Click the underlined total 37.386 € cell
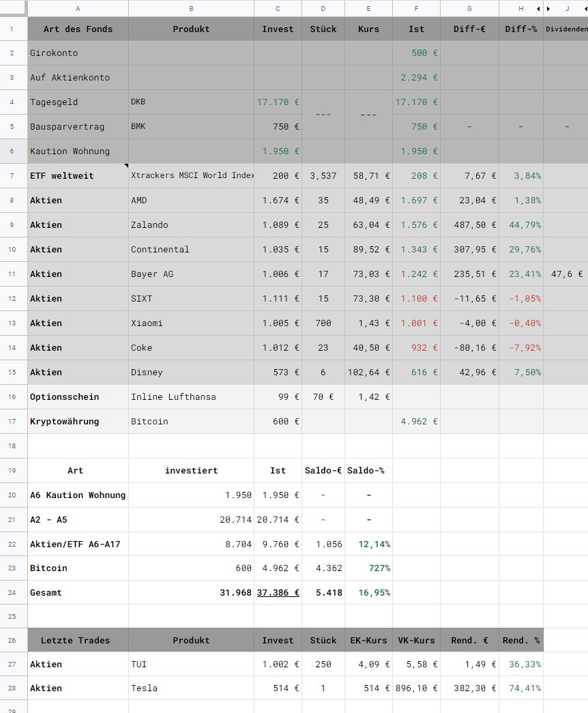This screenshot has height=713, width=588. [278, 592]
